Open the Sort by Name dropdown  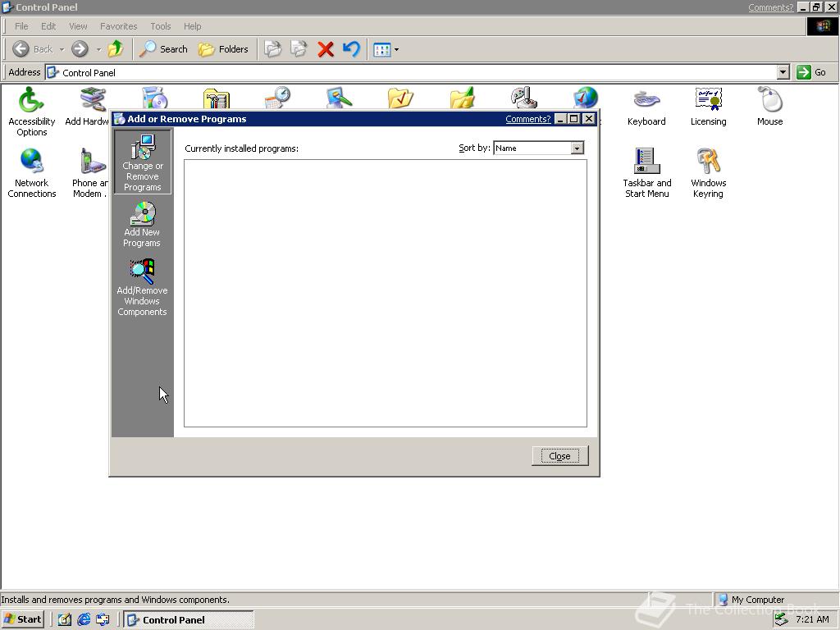(x=577, y=148)
